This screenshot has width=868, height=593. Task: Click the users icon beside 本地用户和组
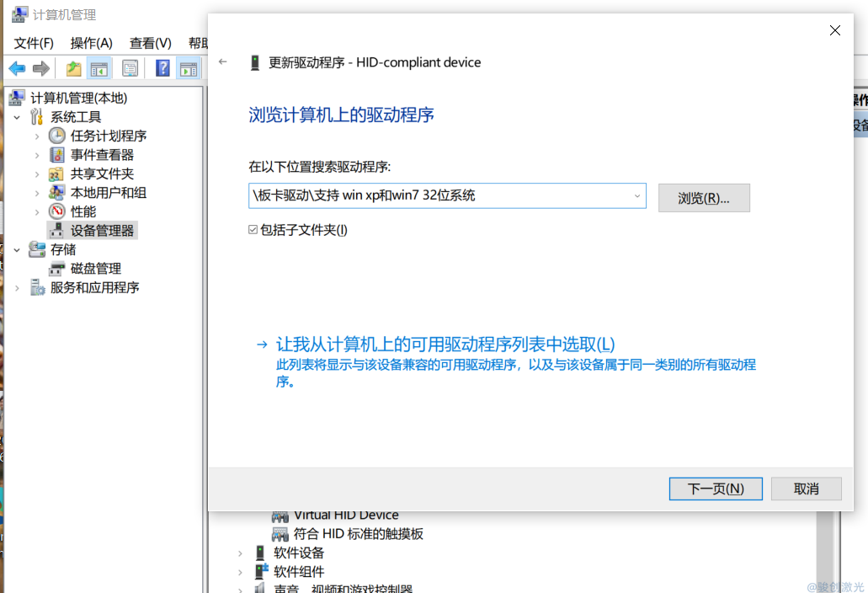56,193
